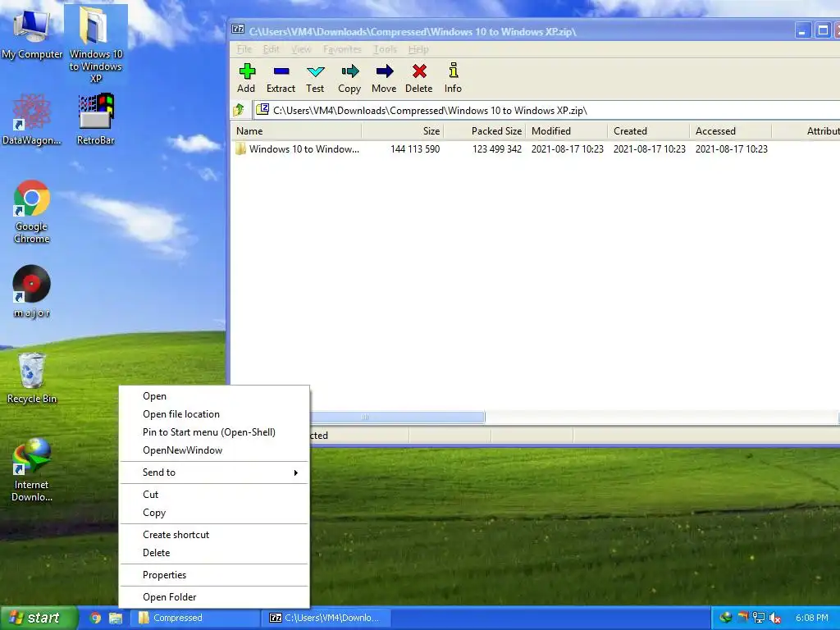Choose OpenNewWindow in context menu
This screenshot has height=630, width=840.
pos(214,450)
